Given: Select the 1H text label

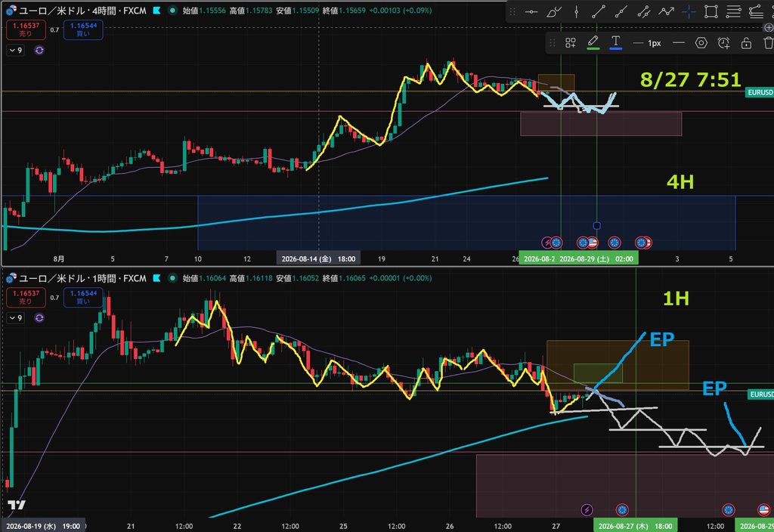Looking at the screenshot, I should click(x=676, y=298).
